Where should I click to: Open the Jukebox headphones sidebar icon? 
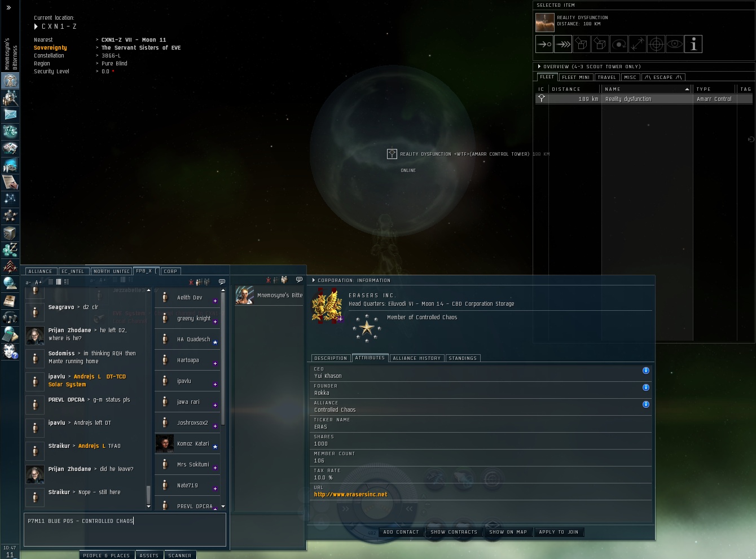point(10,318)
